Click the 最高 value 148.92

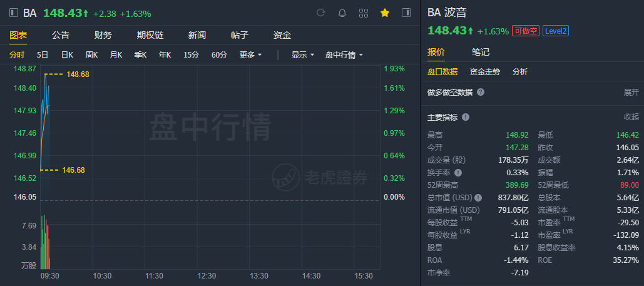point(517,135)
